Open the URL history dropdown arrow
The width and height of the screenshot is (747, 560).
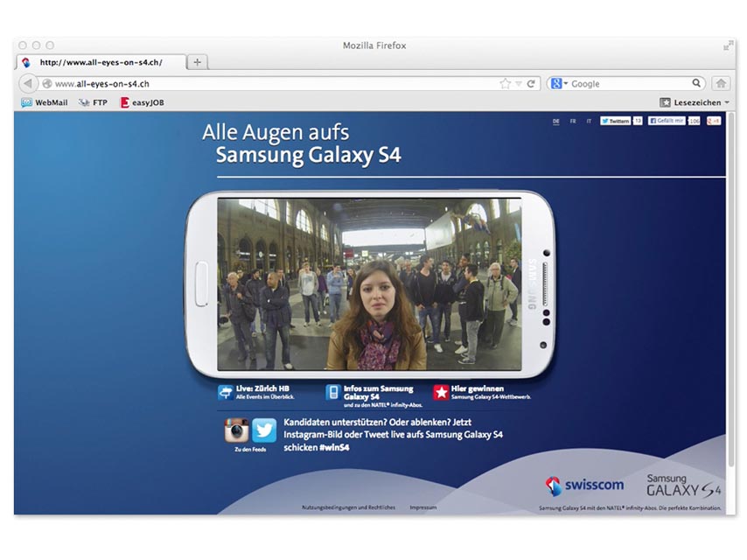click(518, 84)
